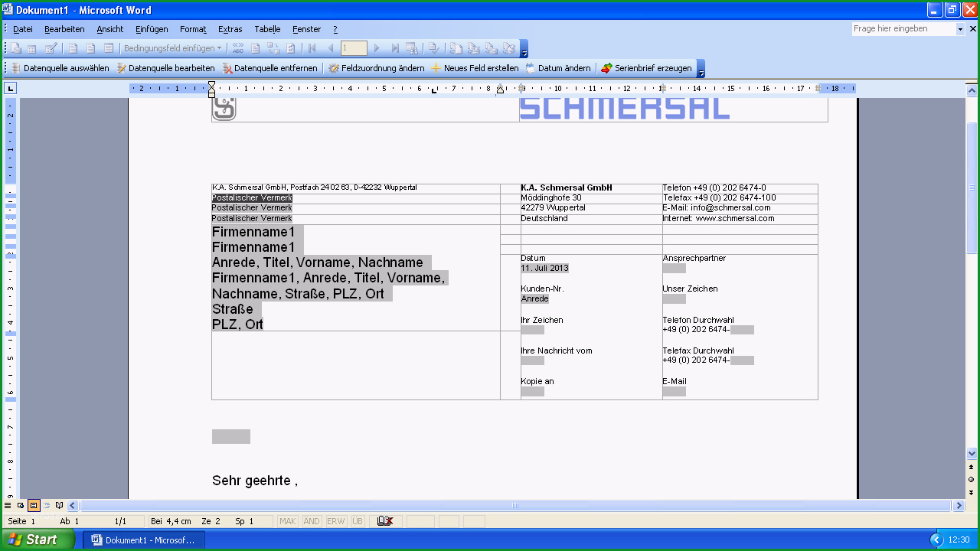Click the Frage hier eingeben field
This screenshot has width=980, height=551.
(x=903, y=29)
